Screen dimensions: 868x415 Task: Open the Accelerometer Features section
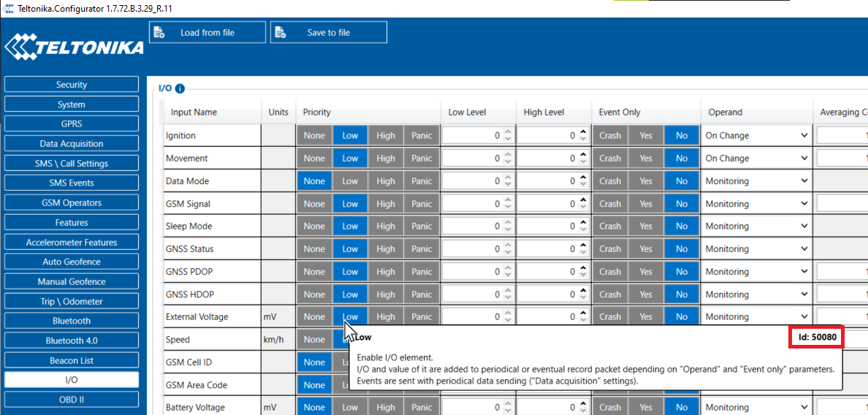pyautogui.click(x=72, y=243)
